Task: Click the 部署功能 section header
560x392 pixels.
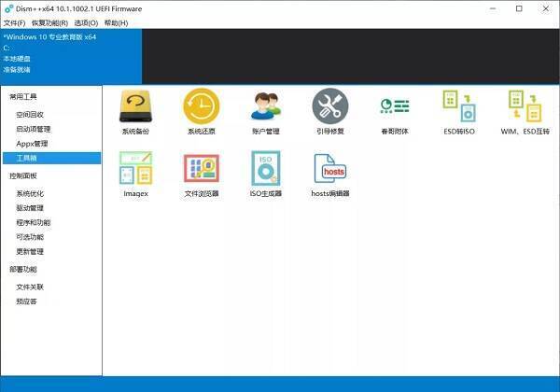Action: click(x=22, y=269)
